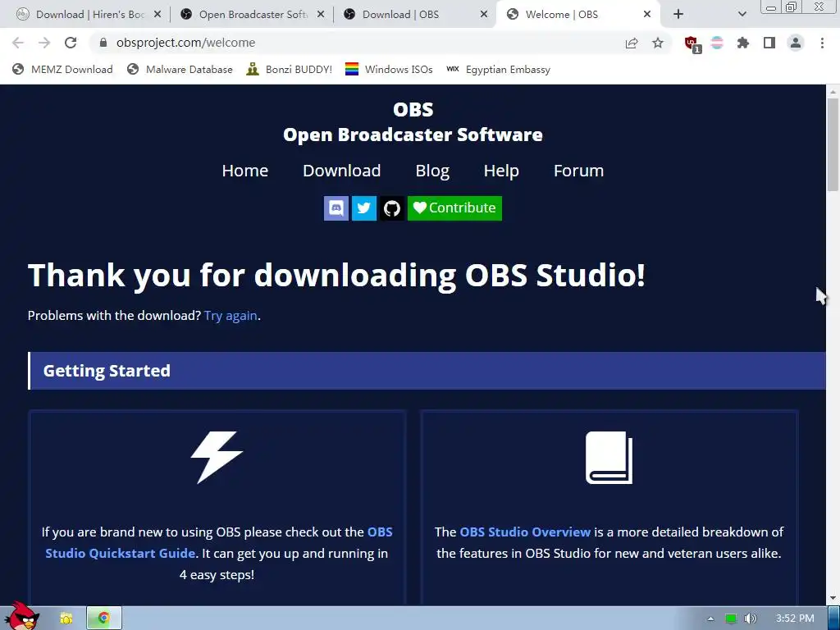Image resolution: width=840 pixels, height=630 pixels.
Task: Open the Forum navigation item
Action: [x=578, y=171]
